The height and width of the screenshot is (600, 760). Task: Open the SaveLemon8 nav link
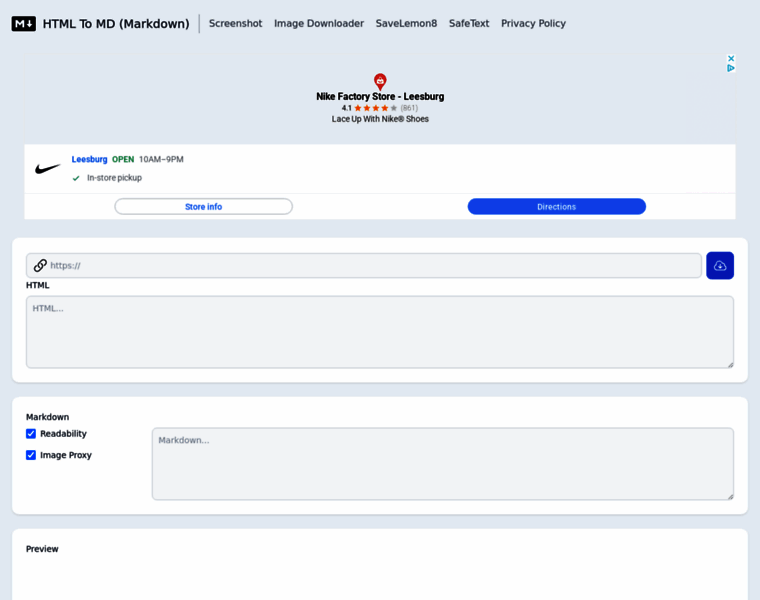(x=406, y=23)
